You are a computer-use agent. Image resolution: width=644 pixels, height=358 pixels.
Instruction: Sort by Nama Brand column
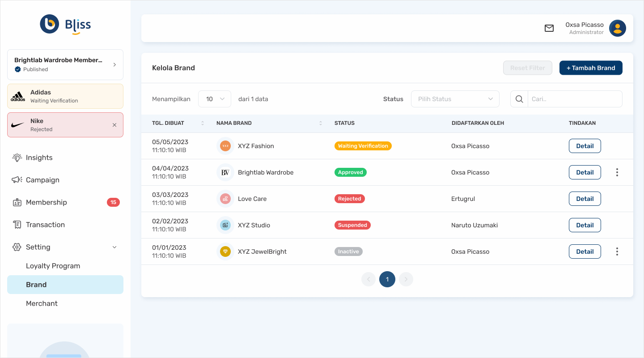tap(321, 123)
